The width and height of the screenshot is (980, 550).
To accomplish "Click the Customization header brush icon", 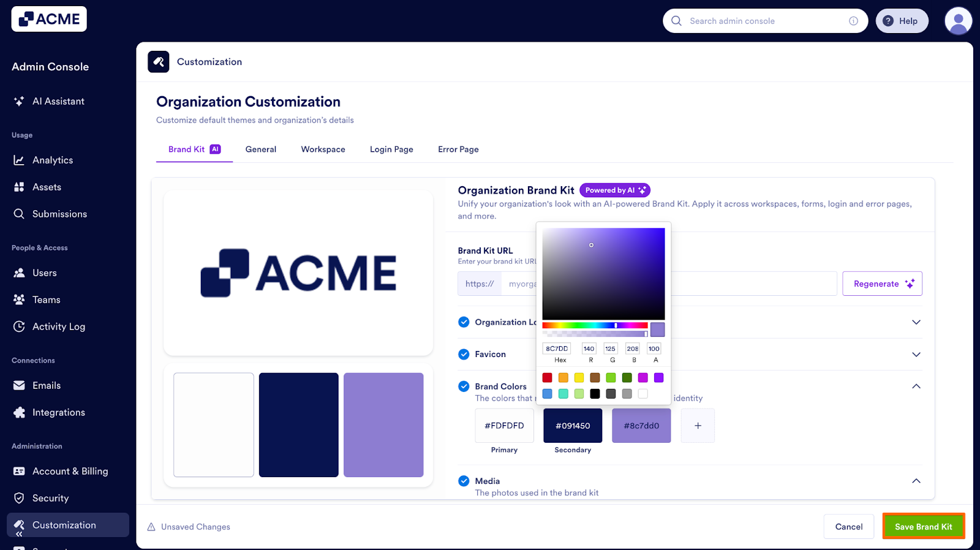I will [159, 62].
